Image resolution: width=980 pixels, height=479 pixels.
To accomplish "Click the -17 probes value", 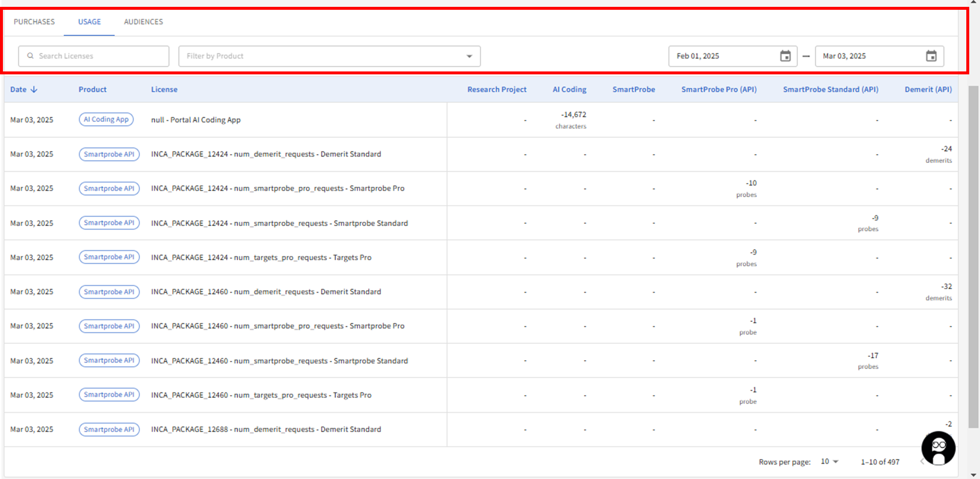I will pos(868,361).
